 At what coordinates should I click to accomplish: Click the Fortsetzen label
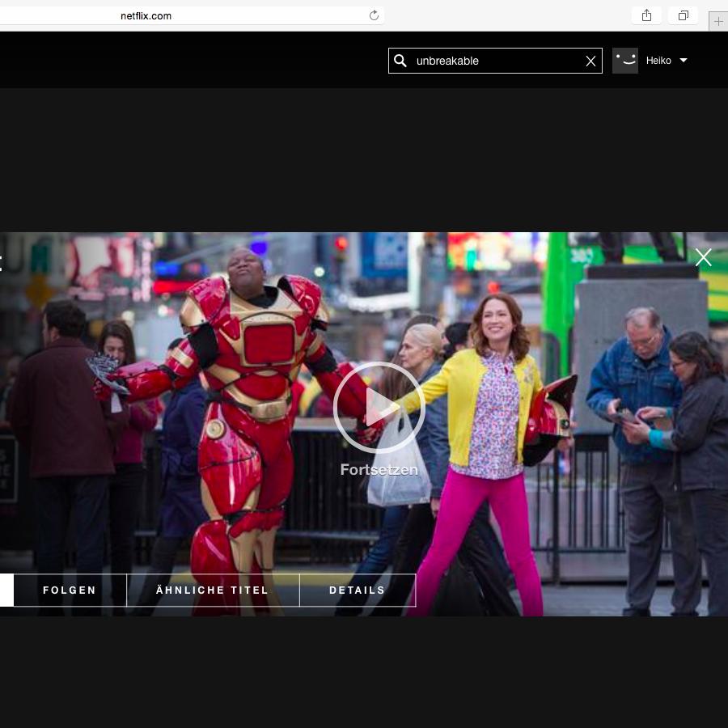[379, 470]
